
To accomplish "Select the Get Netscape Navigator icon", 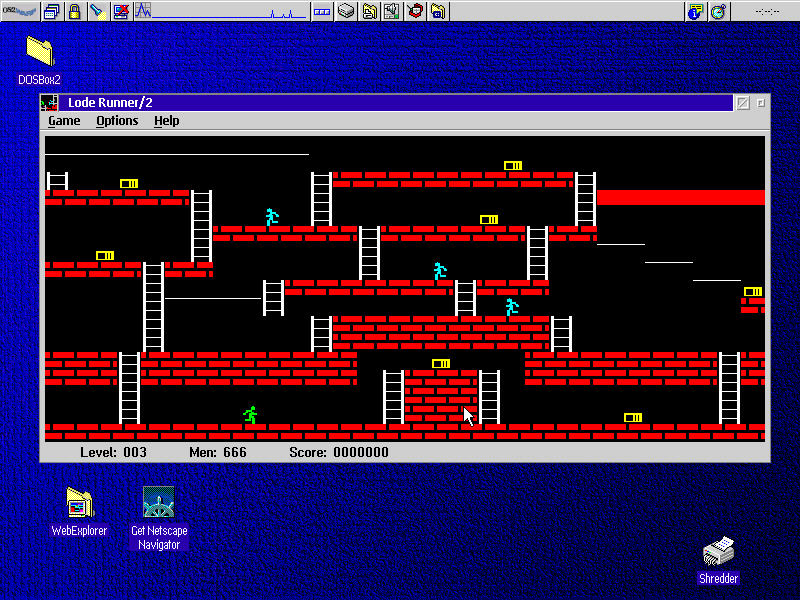I will coord(159,518).
